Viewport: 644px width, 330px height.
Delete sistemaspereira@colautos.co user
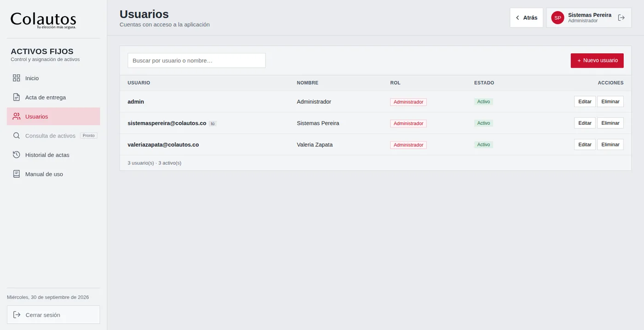[610, 123]
